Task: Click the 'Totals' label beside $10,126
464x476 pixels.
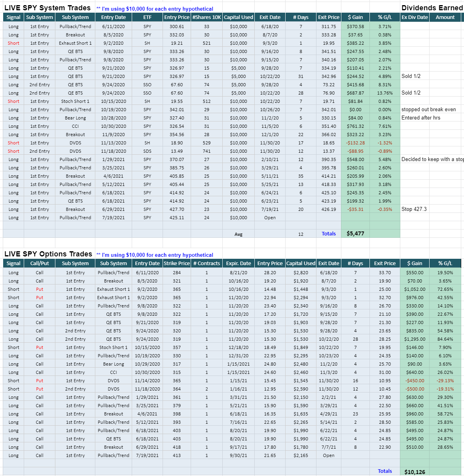Action: coord(385,471)
